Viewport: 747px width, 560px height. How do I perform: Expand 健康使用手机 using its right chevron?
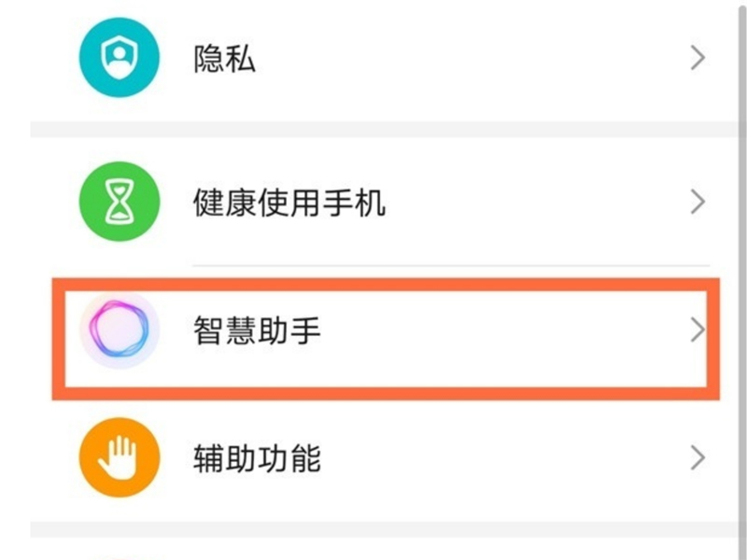[697, 202]
